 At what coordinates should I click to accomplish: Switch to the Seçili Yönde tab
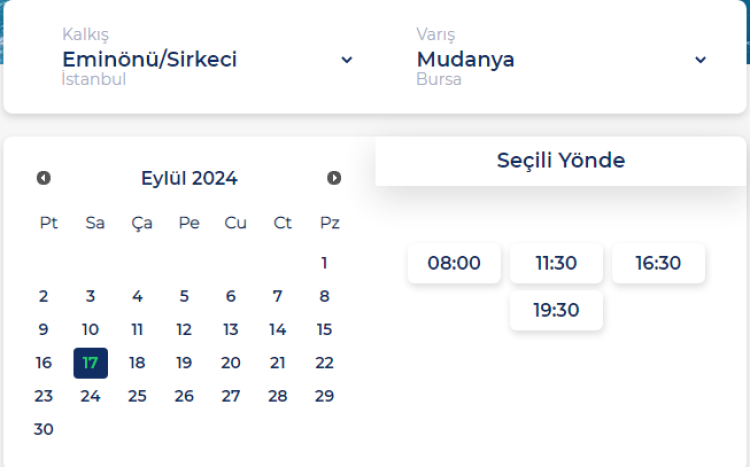click(560, 160)
